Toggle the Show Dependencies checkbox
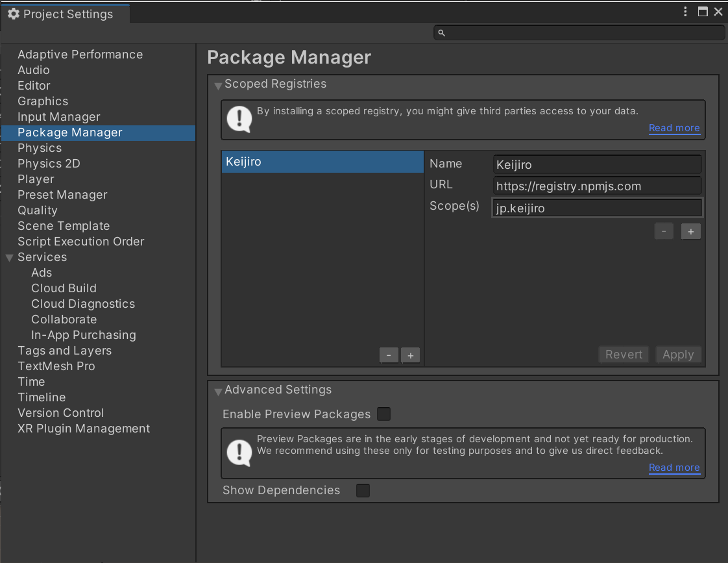 [363, 490]
